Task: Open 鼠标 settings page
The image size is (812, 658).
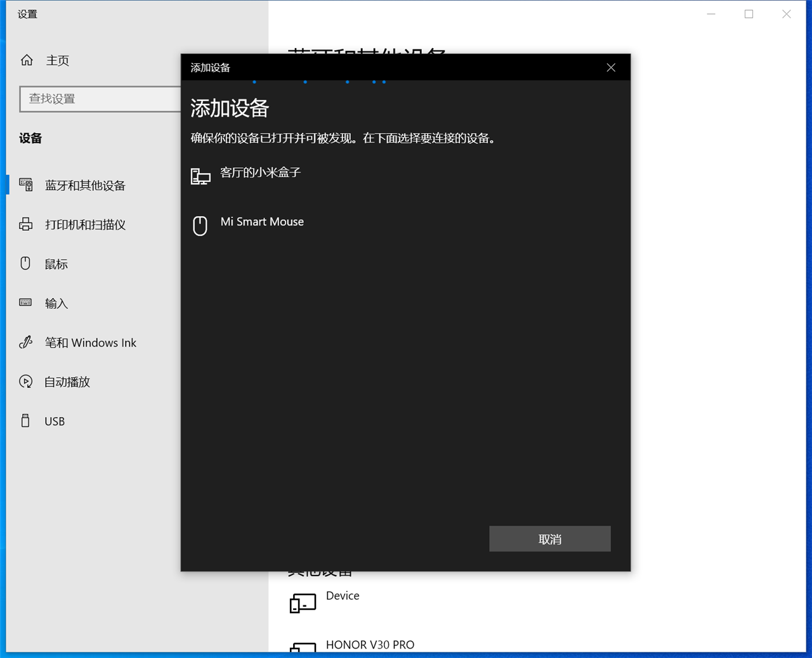Action: 56,264
